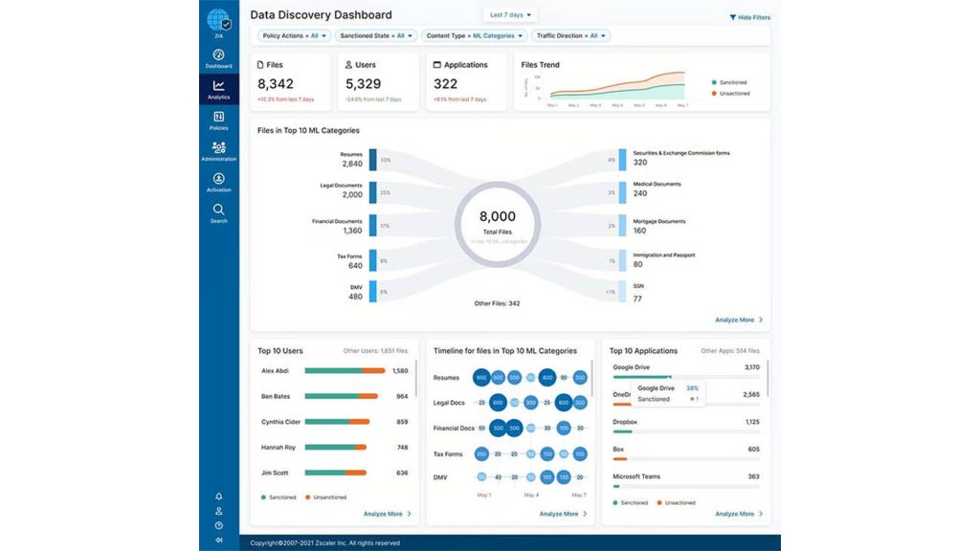
Task: Expand the Traffic Direction filter dropdown
Action: (570, 35)
